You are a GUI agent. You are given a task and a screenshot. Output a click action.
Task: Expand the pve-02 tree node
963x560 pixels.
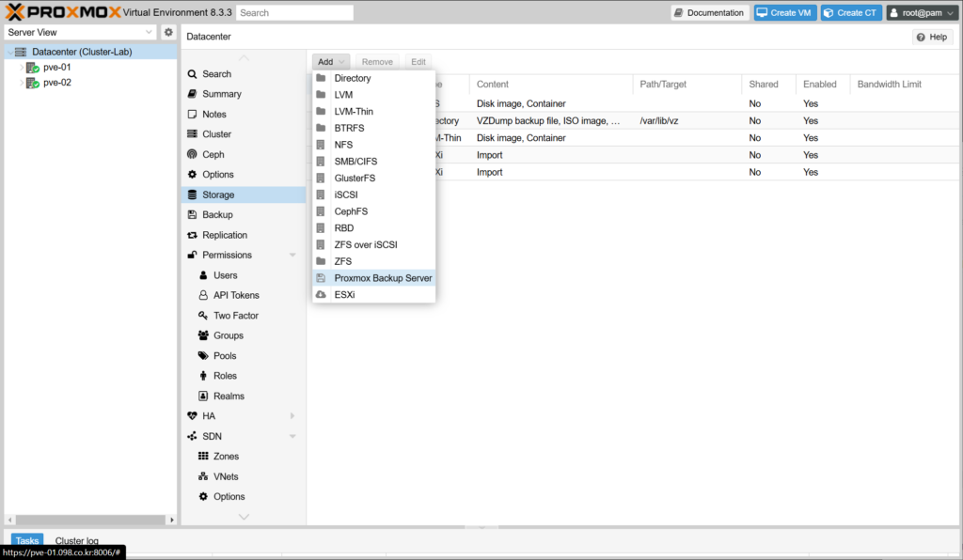coord(21,83)
